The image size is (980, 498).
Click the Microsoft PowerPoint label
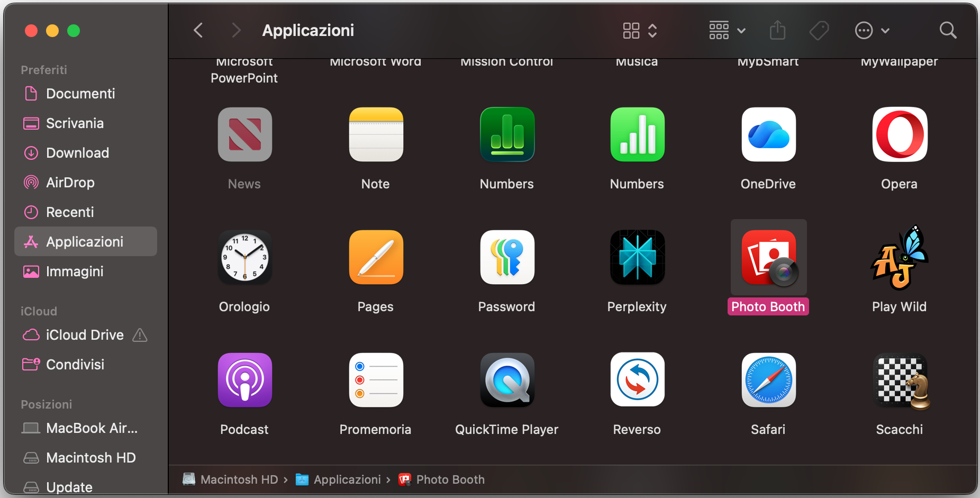click(244, 70)
